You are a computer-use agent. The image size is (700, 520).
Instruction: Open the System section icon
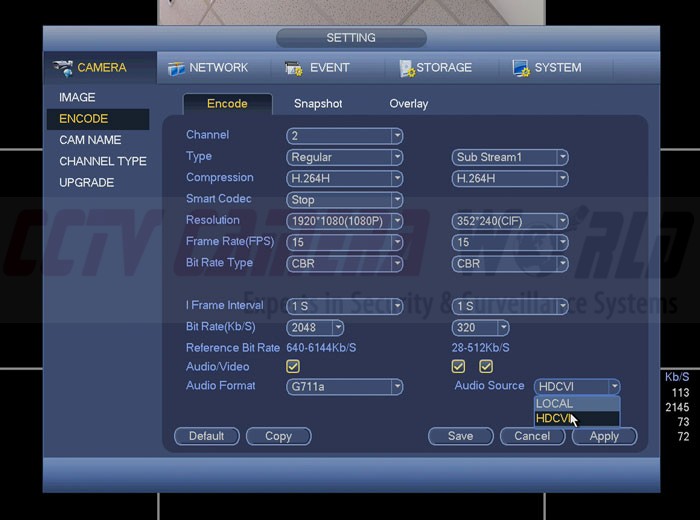click(521, 68)
